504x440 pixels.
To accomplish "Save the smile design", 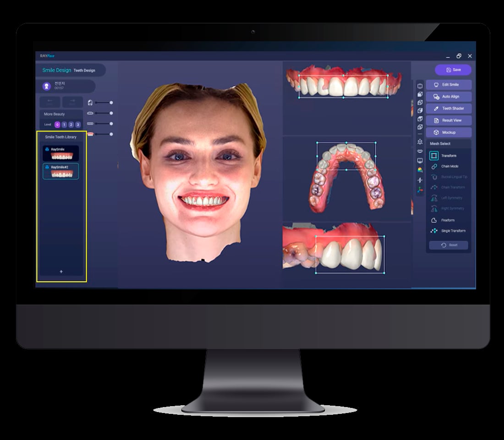I will [452, 70].
